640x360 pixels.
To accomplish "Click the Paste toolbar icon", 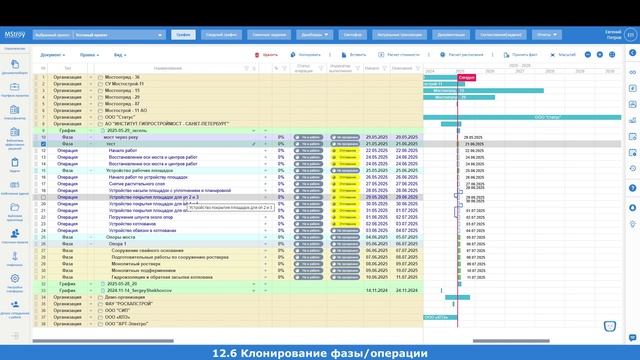I will click(344, 55).
